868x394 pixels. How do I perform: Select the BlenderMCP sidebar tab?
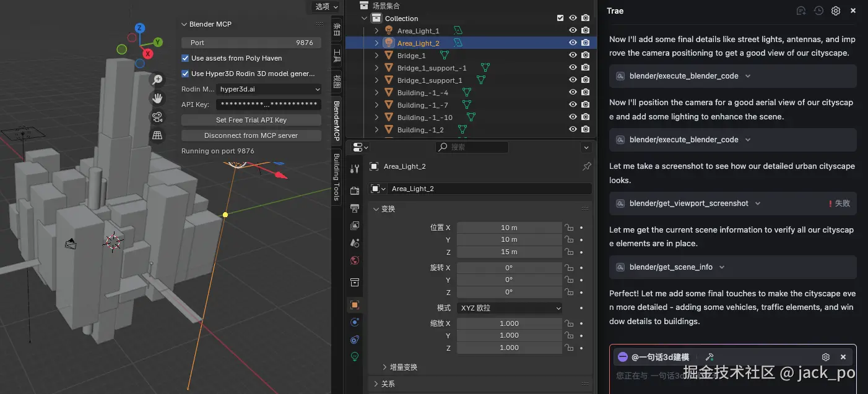[x=337, y=121]
